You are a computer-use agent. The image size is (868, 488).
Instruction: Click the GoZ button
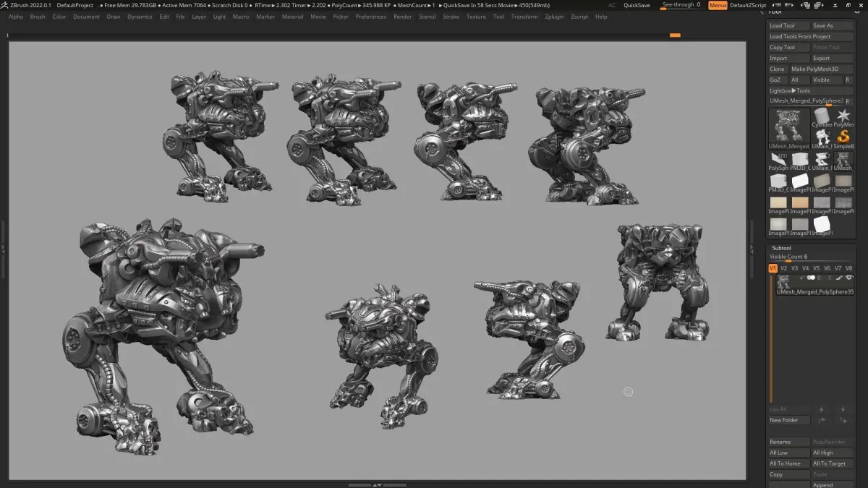click(778, 80)
